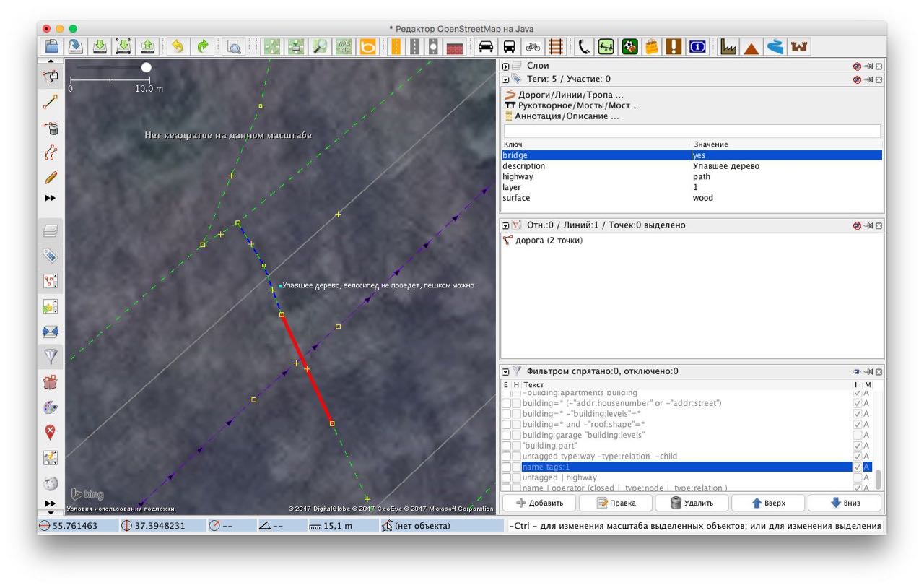This screenshot has width=924, height=588.
Task: Toggle inverted checkbox for 'building:garage' filter
Action: [x=857, y=435]
